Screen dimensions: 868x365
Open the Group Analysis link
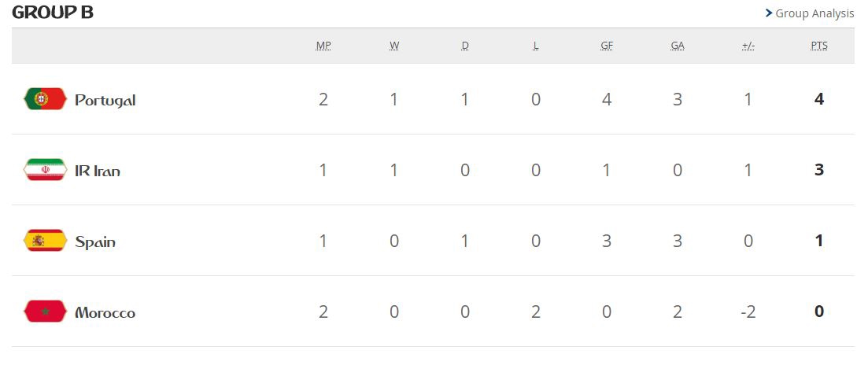pos(814,13)
